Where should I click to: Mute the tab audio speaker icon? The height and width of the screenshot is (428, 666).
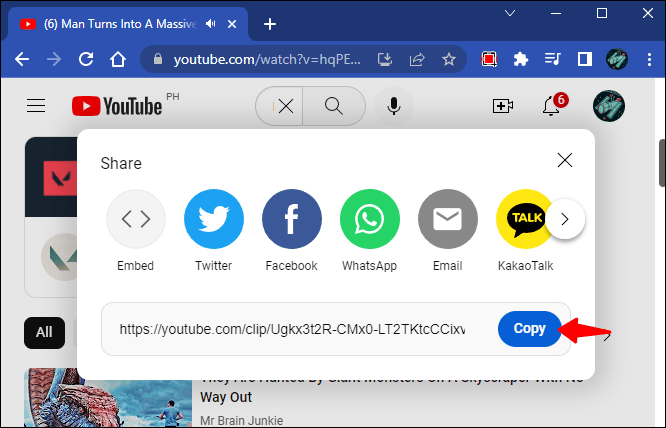click(x=211, y=24)
